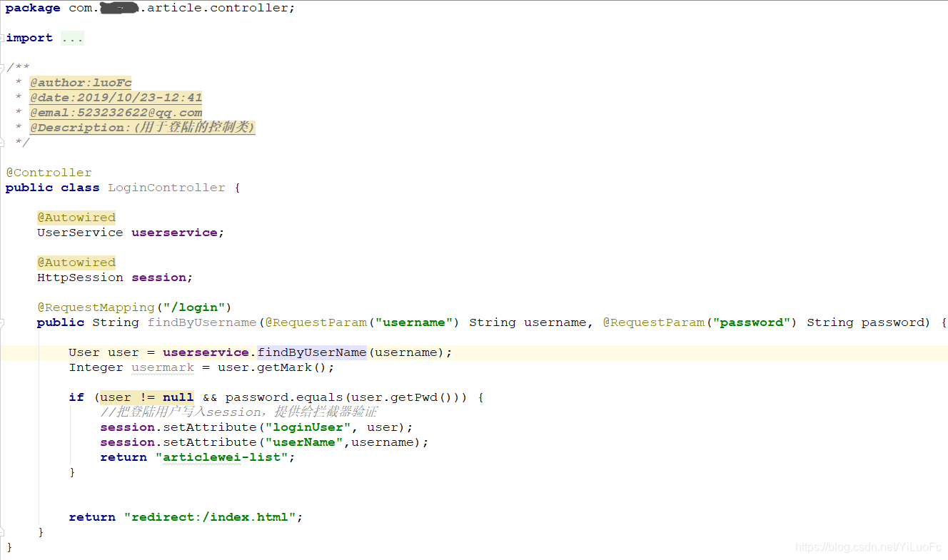Click the @Autowired annotation above HttpSession
948x560 pixels.
point(76,263)
